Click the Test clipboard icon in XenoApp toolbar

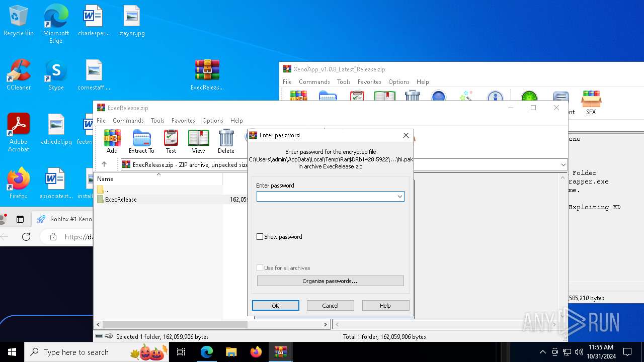pyautogui.click(x=357, y=97)
